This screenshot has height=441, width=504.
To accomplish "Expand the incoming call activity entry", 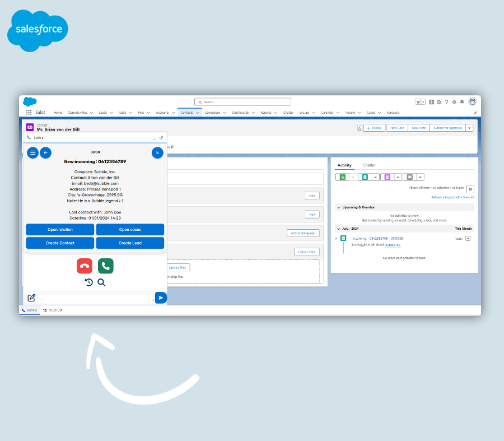I will (337, 239).
